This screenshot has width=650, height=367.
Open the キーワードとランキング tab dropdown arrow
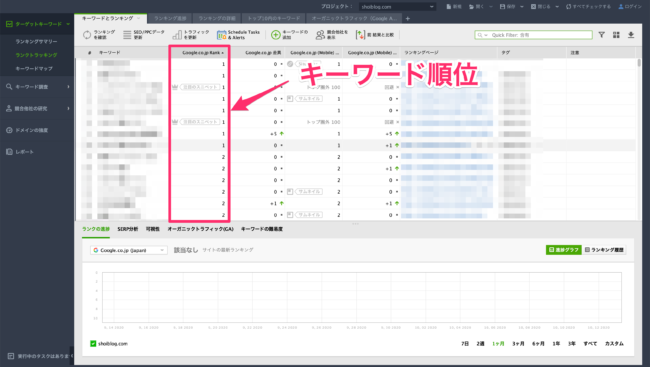138,18
